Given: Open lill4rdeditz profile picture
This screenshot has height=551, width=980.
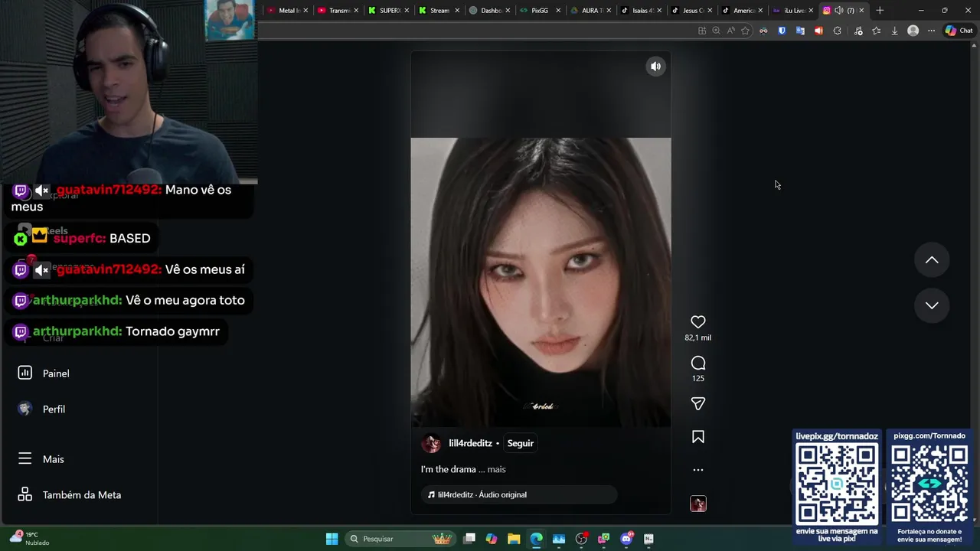Looking at the screenshot, I should pos(431,443).
